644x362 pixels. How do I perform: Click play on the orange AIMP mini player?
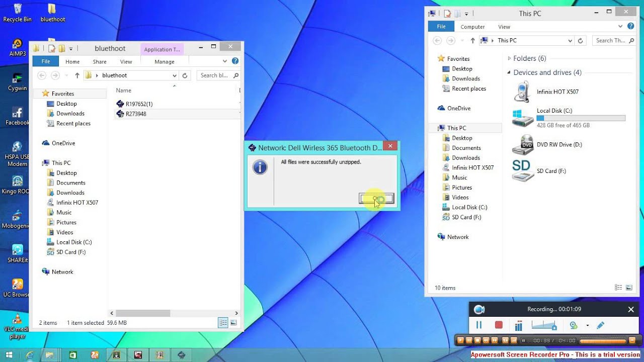[x=460, y=340]
